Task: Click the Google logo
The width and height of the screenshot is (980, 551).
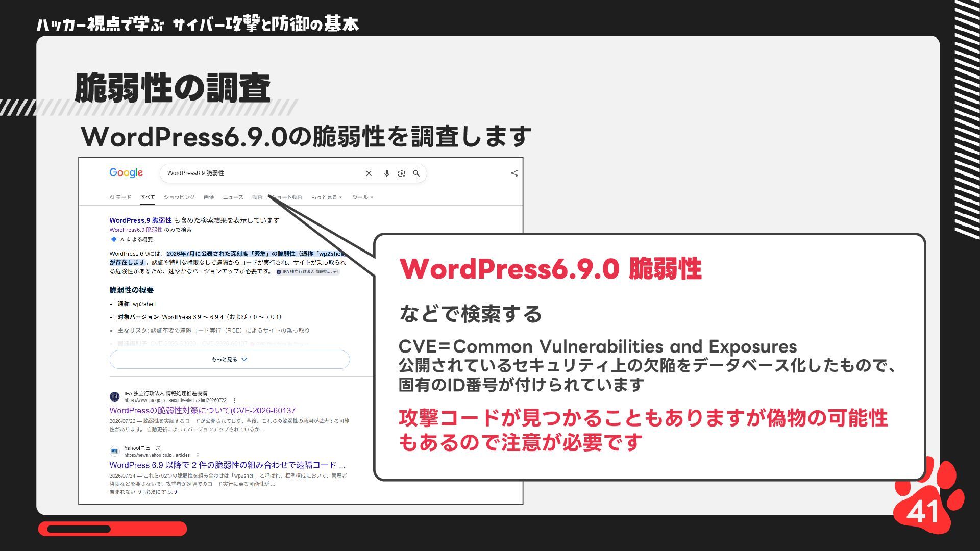Action: click(x=126, y=173)
